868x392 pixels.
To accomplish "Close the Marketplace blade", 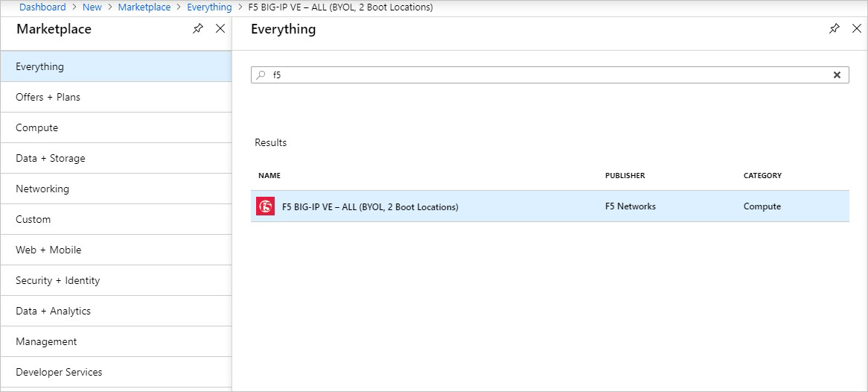I will 220,29.
